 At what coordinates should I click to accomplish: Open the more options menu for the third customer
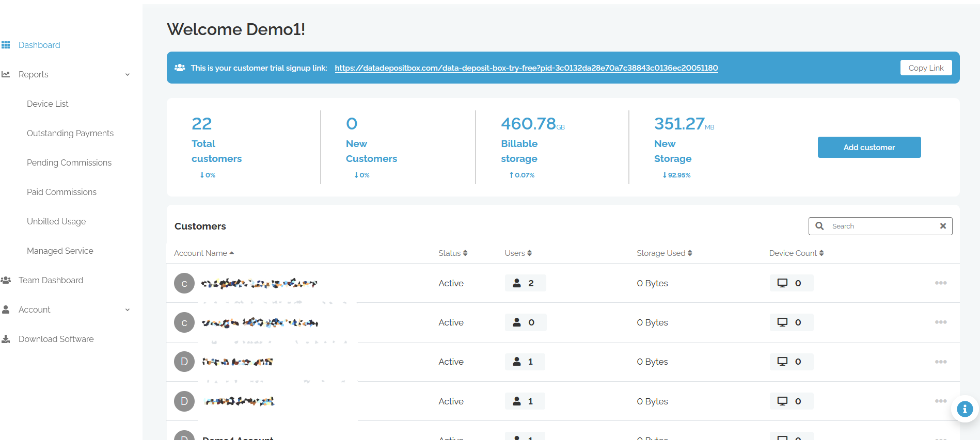pyautogui.click(x=941, y=362)
